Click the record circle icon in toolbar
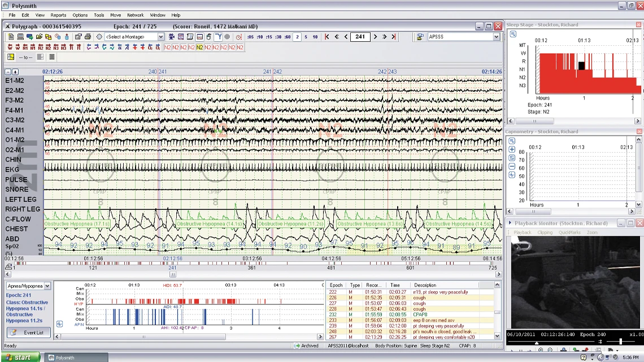 (x=227, y=37)
